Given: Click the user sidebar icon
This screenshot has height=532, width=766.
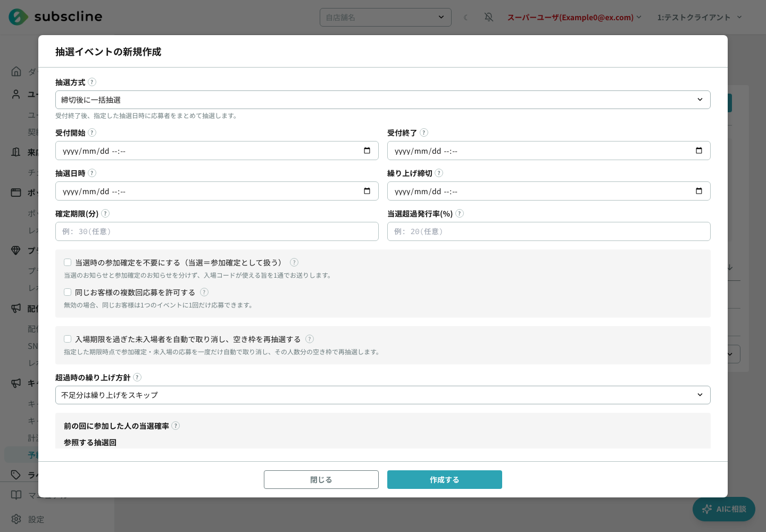Looking at the screenshot, I should click(16, 94).
